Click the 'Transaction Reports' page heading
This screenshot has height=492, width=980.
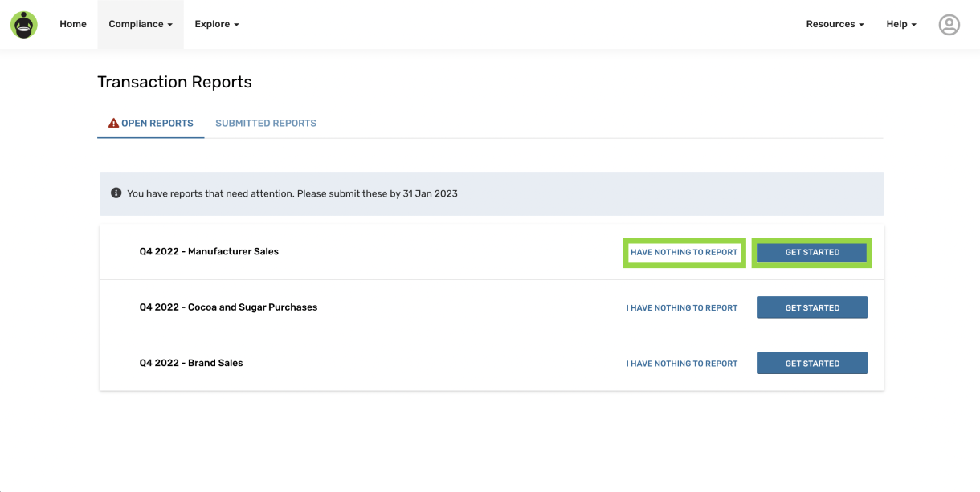point(174,82)
